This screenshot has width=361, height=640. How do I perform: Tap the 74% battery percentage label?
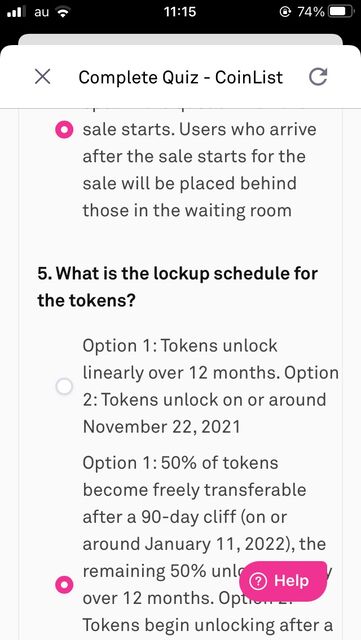click(311, 12)
